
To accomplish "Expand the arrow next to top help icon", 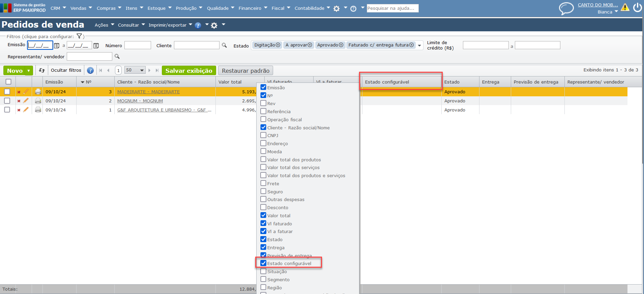I will click(x=362, y=7).
